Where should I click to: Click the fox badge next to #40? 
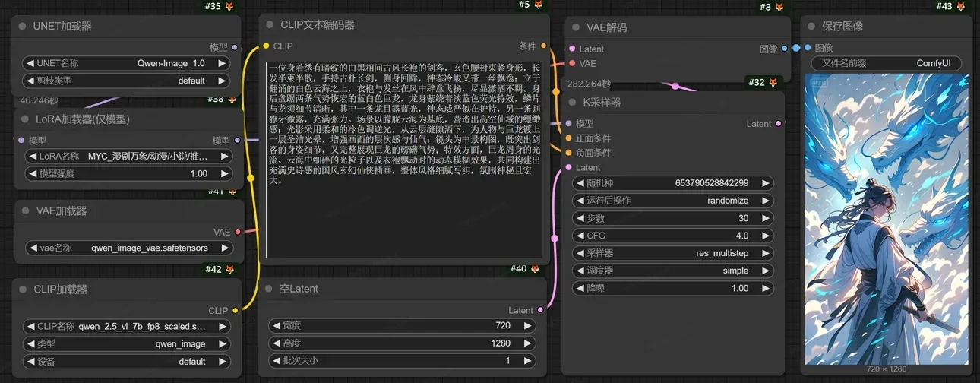click(x=536, y=269)
